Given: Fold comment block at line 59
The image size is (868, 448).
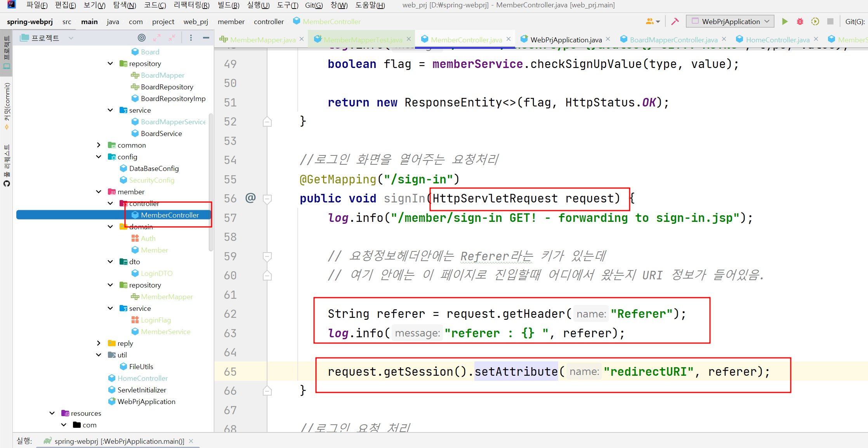Looking at the screenshot, I should coord(267,256).
